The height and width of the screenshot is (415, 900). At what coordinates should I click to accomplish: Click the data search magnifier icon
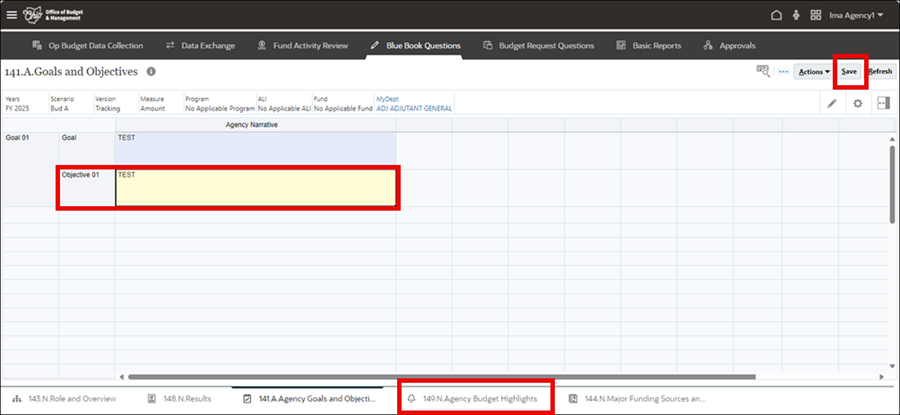pyautogui.click(x=763, y=72)
